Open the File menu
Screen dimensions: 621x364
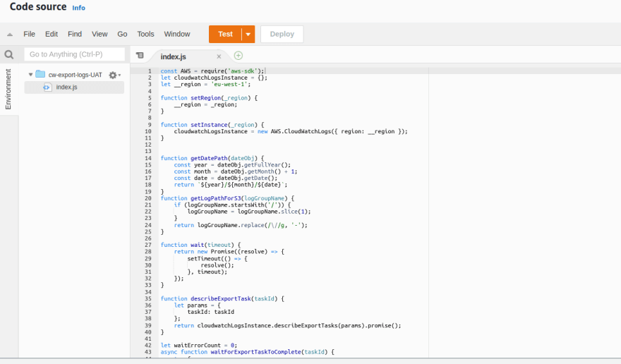click(x=30, y=34)
